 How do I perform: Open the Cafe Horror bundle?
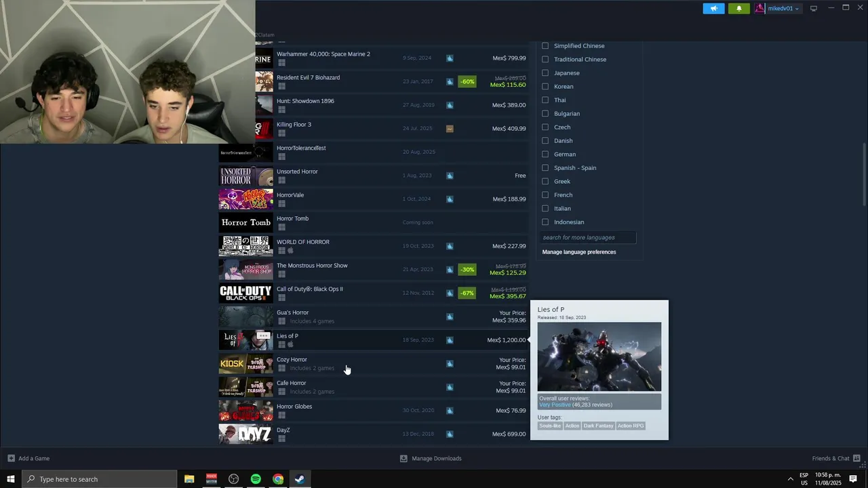pos(373,387)
